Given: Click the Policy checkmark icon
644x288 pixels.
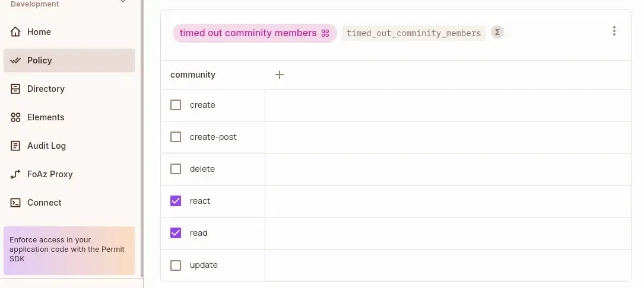Looking at the screenshot, I should [15, 60].
